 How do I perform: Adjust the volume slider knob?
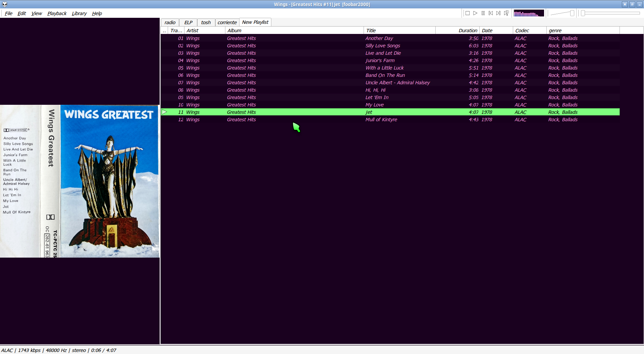coord(572,13)
